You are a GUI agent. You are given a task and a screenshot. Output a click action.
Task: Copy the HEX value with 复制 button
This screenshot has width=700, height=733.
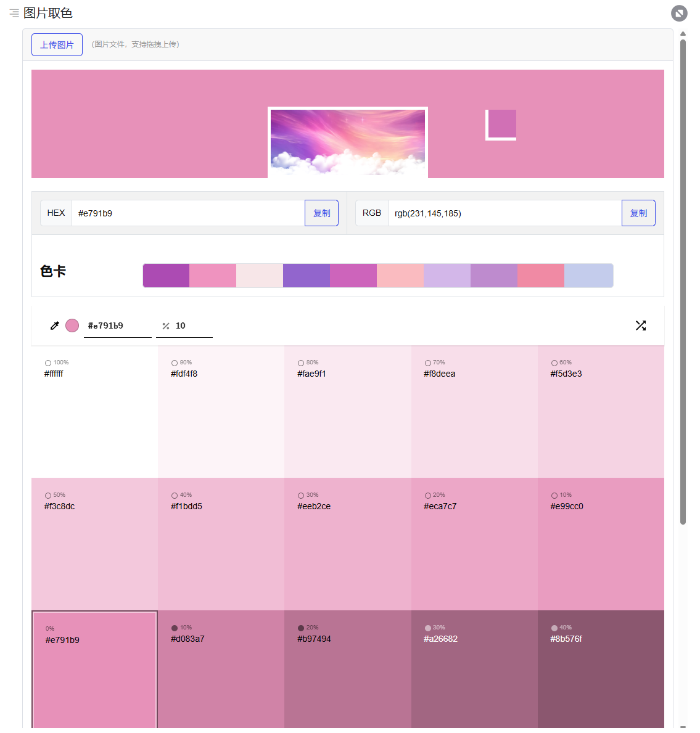coord(321,213)
